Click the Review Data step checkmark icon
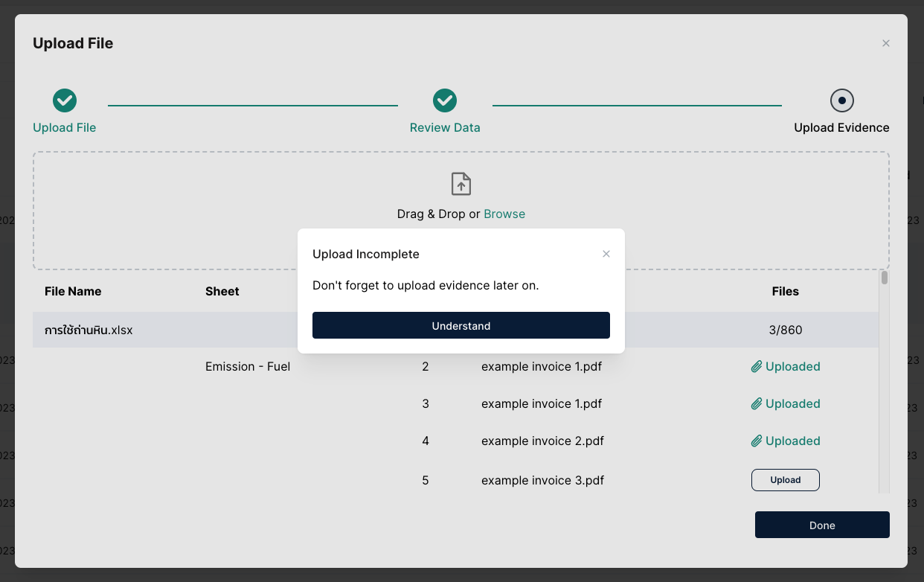The image size is (924, 582). pyautogui.click(x=445, y=100)
